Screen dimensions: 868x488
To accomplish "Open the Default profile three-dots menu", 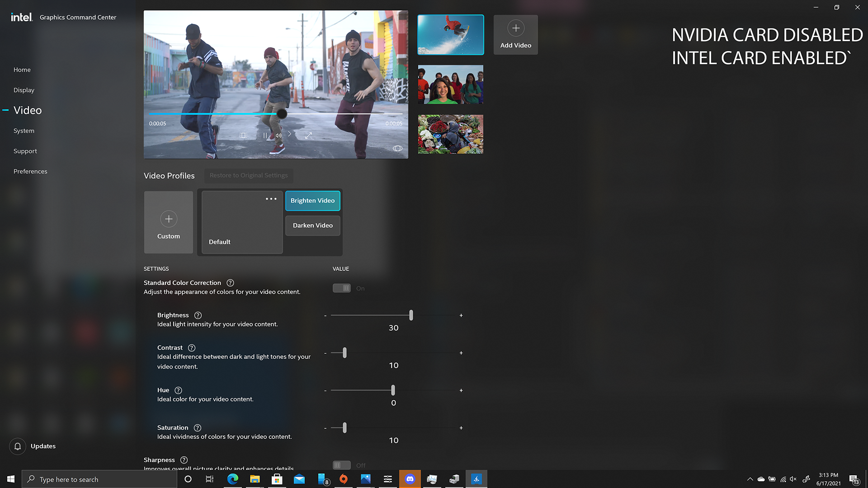I will click(x=271, y=199).
